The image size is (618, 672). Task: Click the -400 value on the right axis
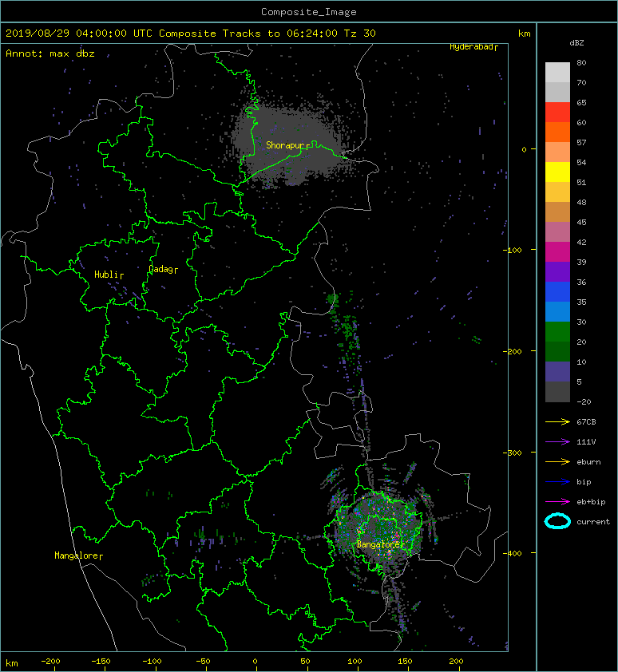coord(513,553)
